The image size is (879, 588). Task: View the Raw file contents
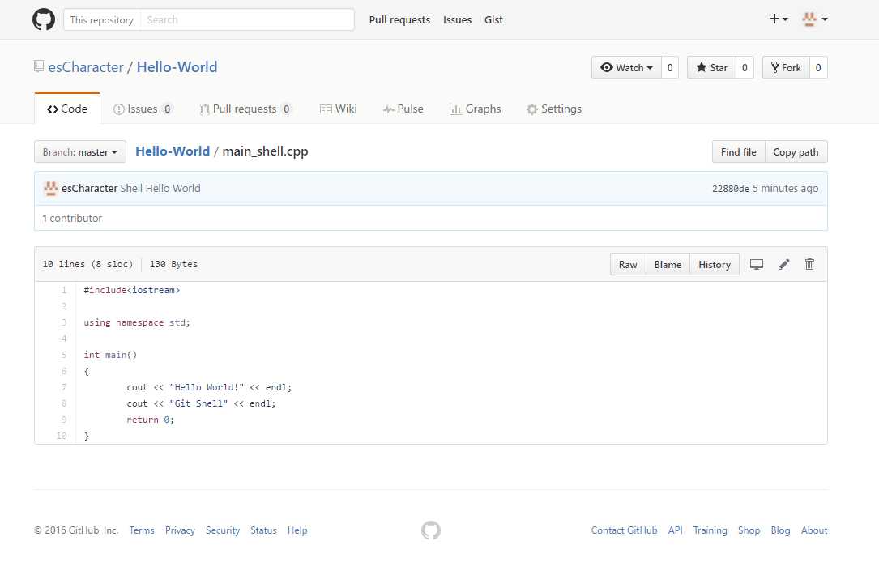[628, 265]
